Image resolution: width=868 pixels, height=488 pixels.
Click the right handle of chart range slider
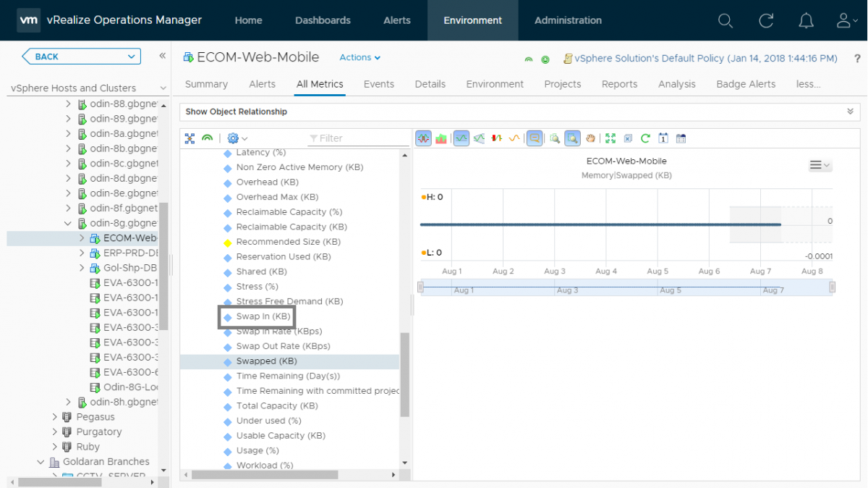tap(832, 287)
